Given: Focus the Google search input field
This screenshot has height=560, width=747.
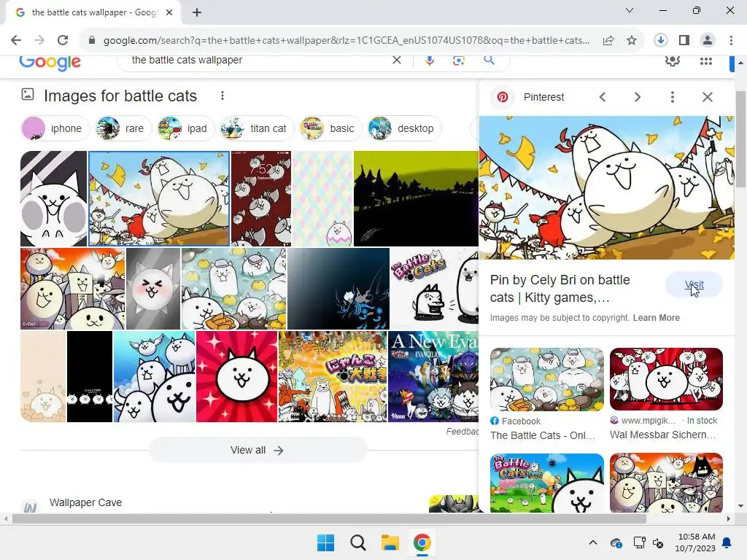Looking at the screenshot, I should pos(258,60).
